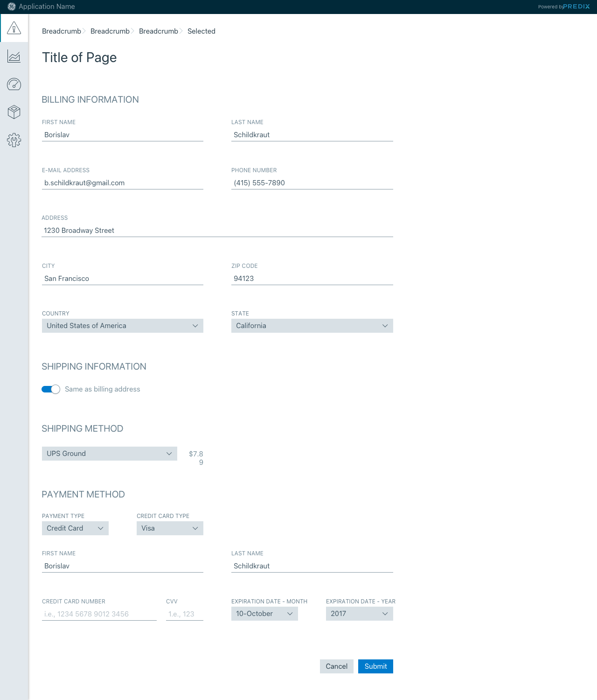Click into the CVV input field

click(x=185, y=614)
